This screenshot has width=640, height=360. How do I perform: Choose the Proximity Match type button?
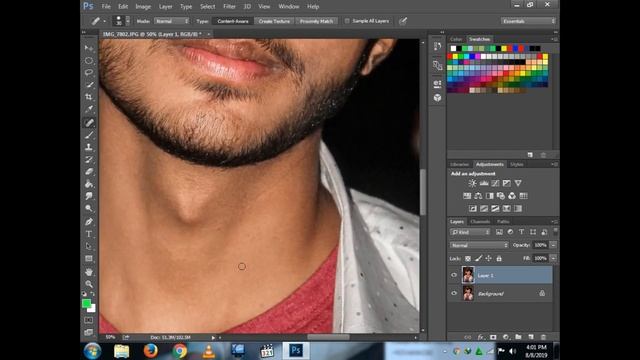[x=316, y=21]
